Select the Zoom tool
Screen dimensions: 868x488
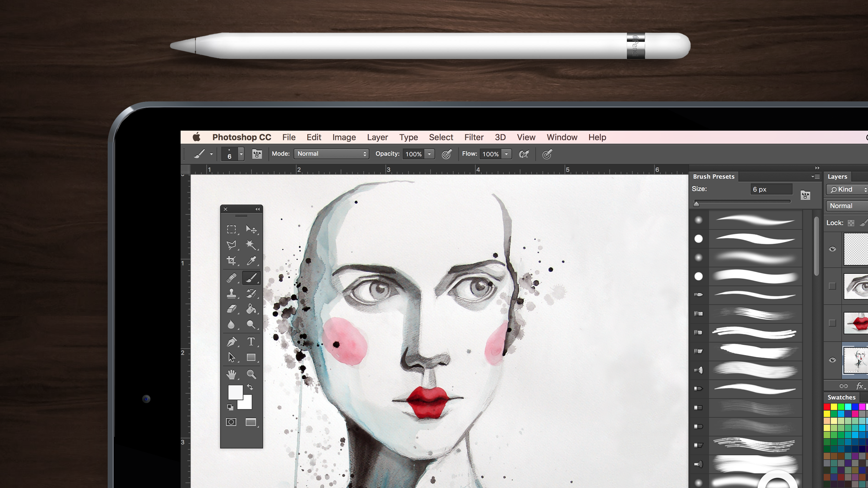click(x=251, y=374)
